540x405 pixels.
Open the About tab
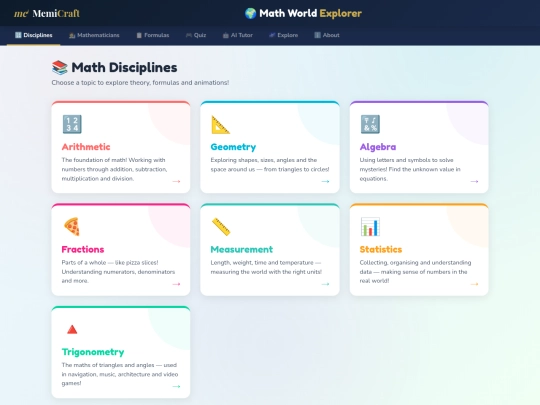[x=327, y=35]
